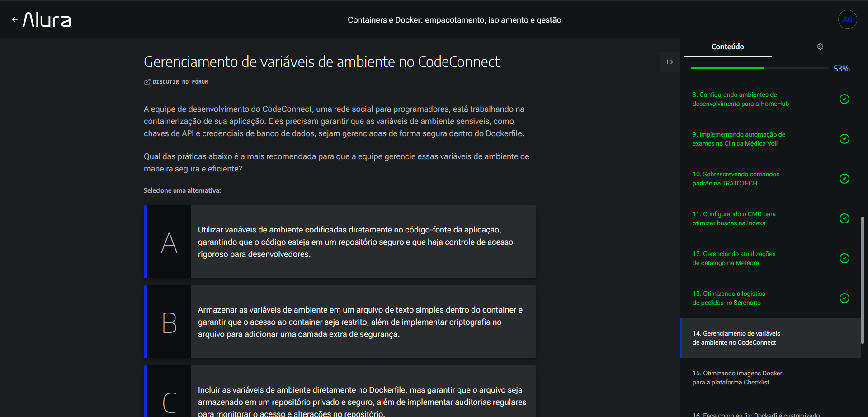This screenshot has width=868, height=417.
Task: Select alternative C about Dockerfile variables
Action: (x=340, y=391)
